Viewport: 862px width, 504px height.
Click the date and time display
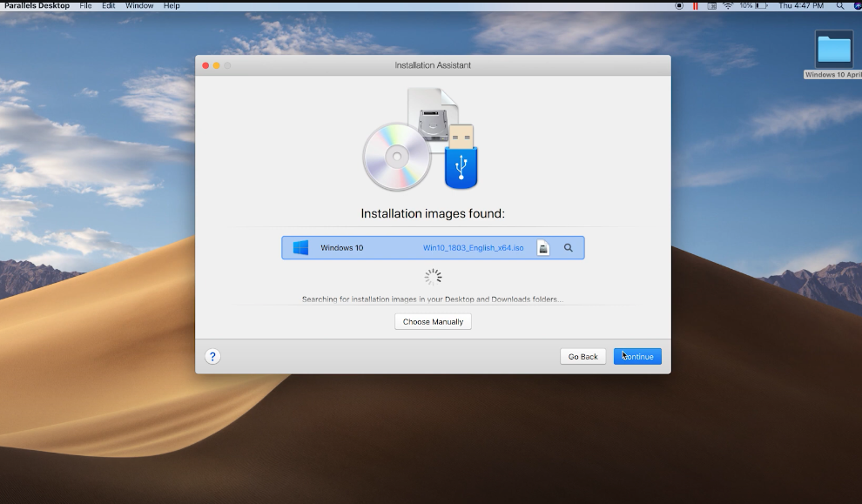801,5
